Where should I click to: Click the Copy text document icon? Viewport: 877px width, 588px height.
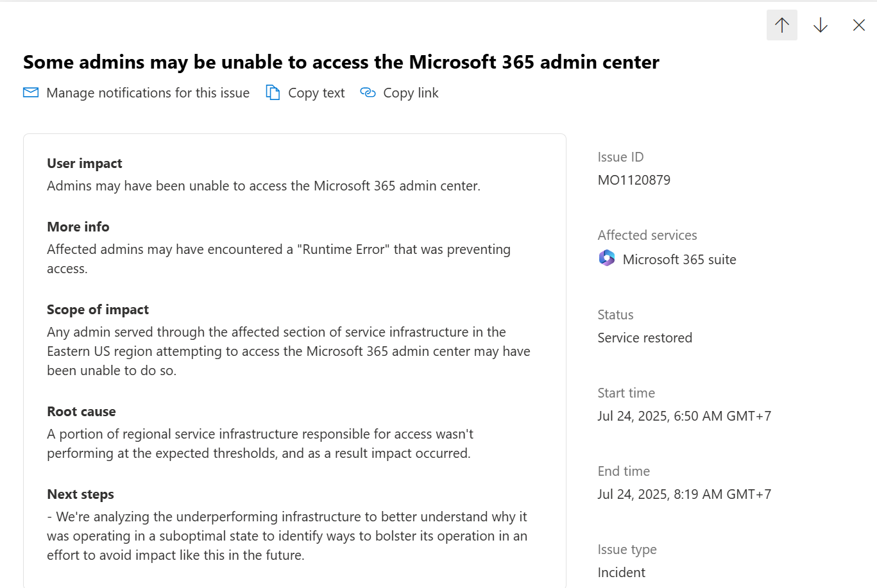(273, 92)
